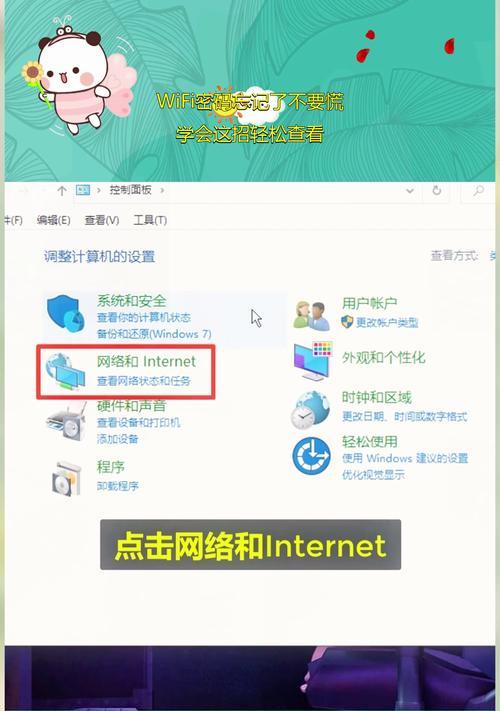Click the 备份和还原(Windows 7) link
This screenshot has height=711, width=500.
coord(154,334)
